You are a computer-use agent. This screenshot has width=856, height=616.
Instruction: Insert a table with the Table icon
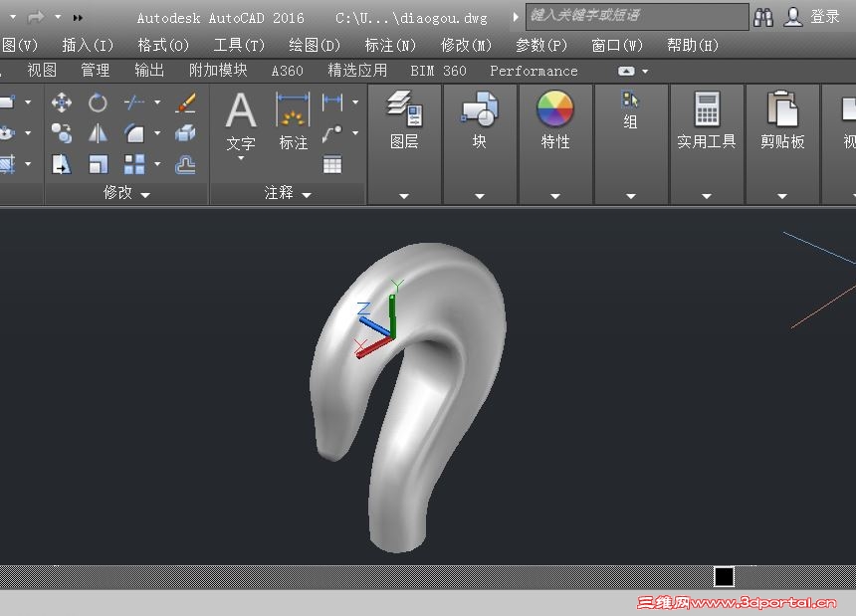pyautogui.click(x=331, y=164)
